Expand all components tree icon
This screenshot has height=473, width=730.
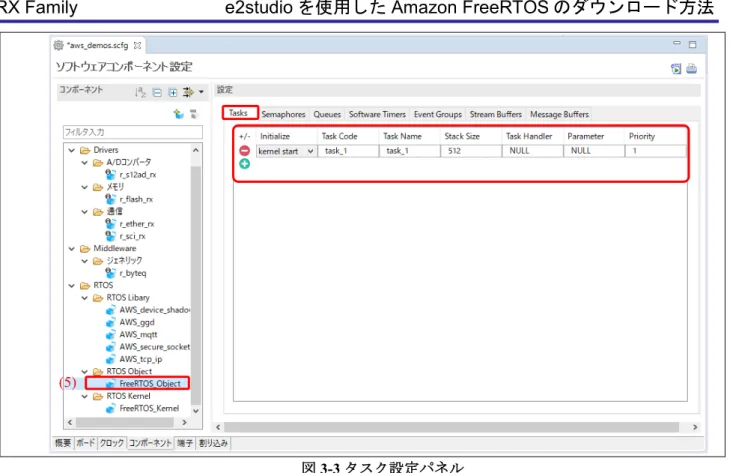click(173, 93)
